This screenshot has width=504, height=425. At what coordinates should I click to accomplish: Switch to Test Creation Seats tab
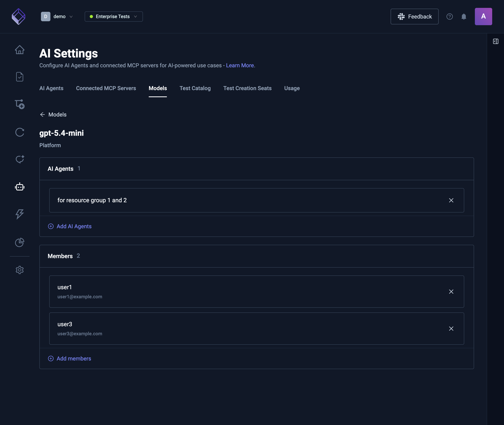[247, 88]
